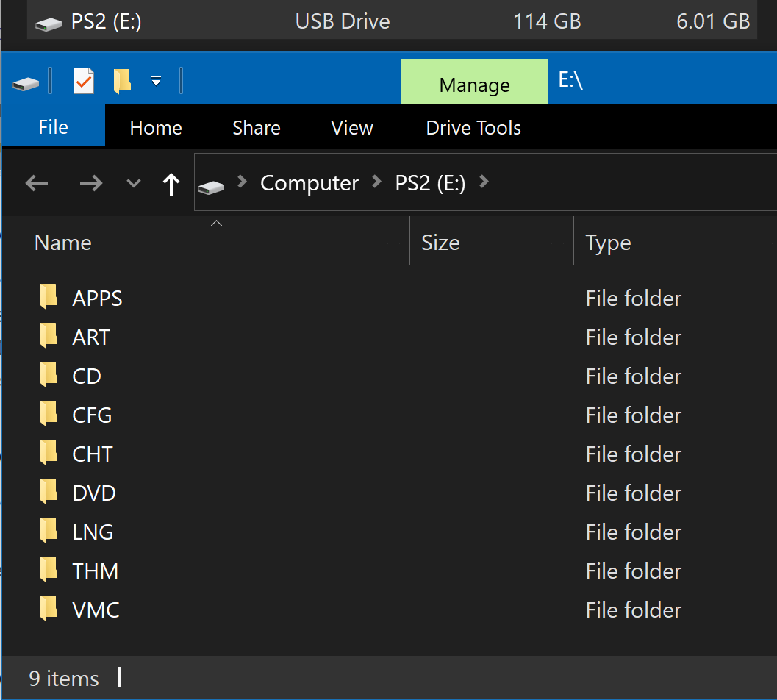Select the CFG folder name

[92, 415]
